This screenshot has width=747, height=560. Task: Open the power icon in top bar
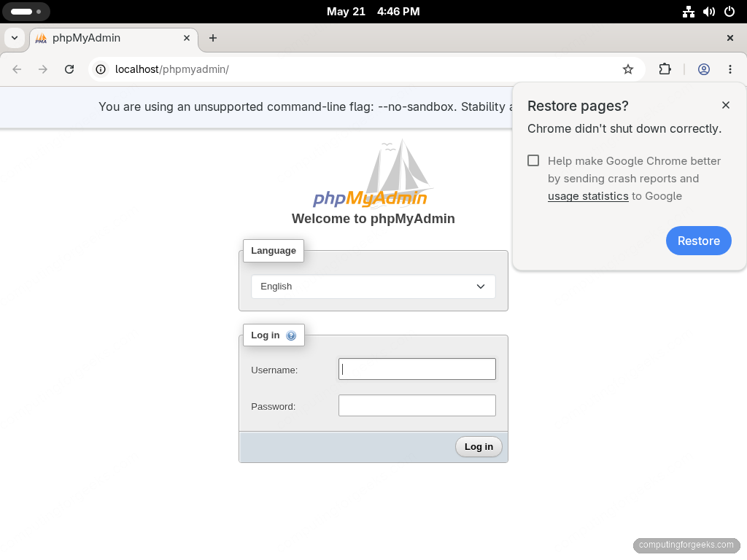[729, 12]
